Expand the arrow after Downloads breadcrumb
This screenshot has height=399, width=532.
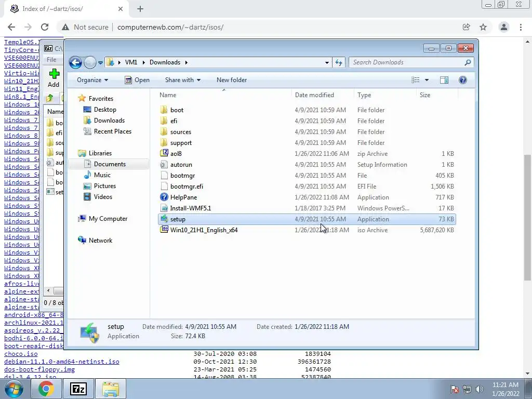187,62
